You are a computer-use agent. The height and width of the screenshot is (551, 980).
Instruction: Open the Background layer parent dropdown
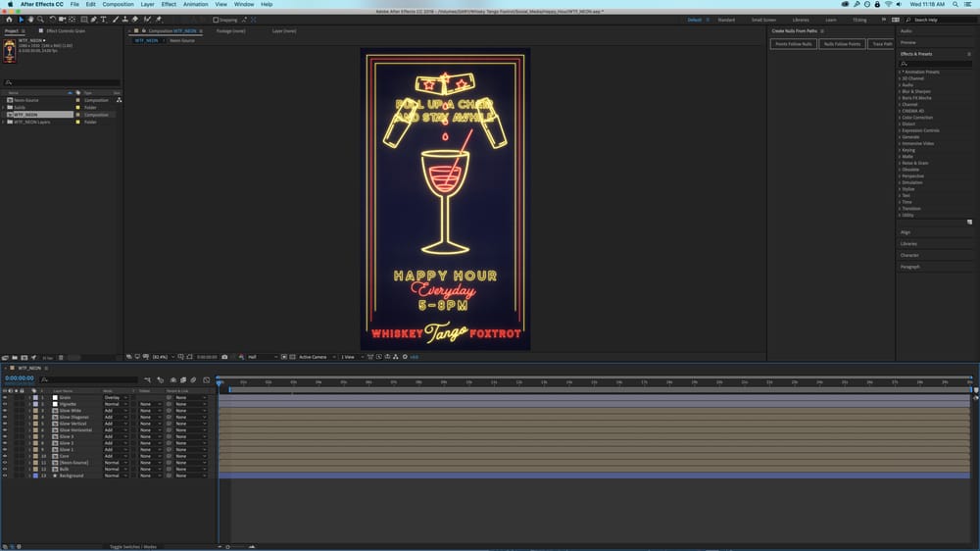tap(191, 476)
